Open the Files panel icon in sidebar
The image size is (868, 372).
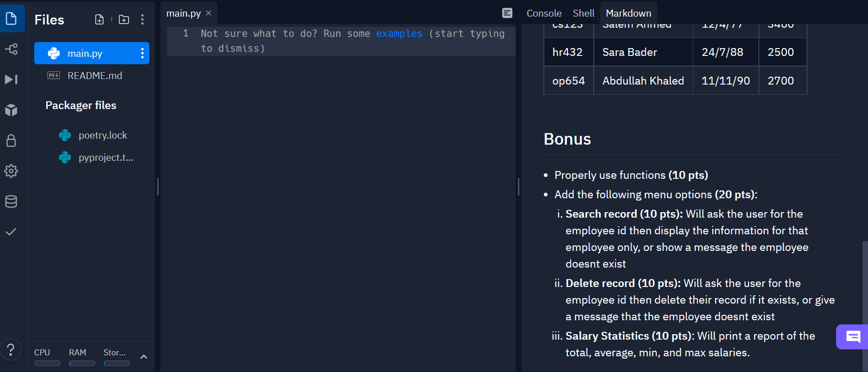click(x=12, y=18)
